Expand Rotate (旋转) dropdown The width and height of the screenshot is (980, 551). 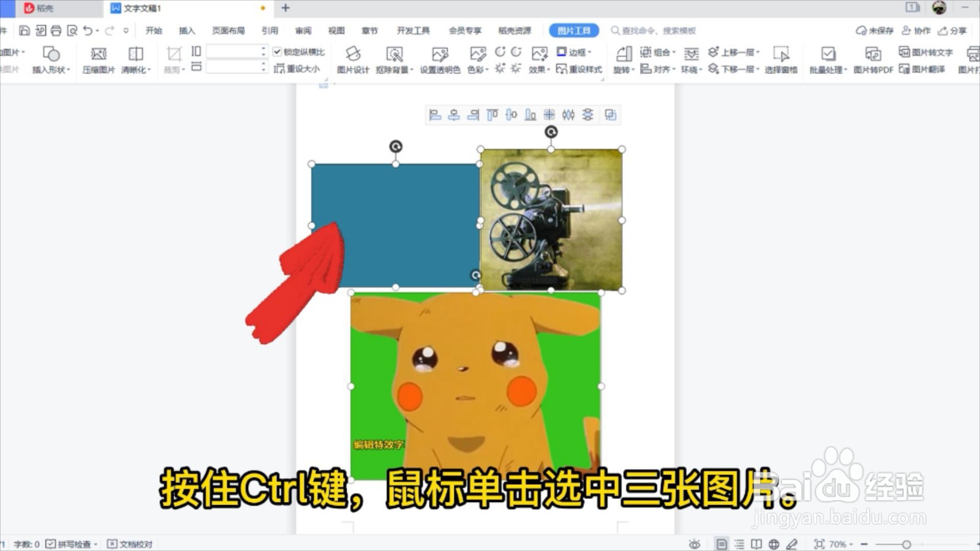point(624,69)
